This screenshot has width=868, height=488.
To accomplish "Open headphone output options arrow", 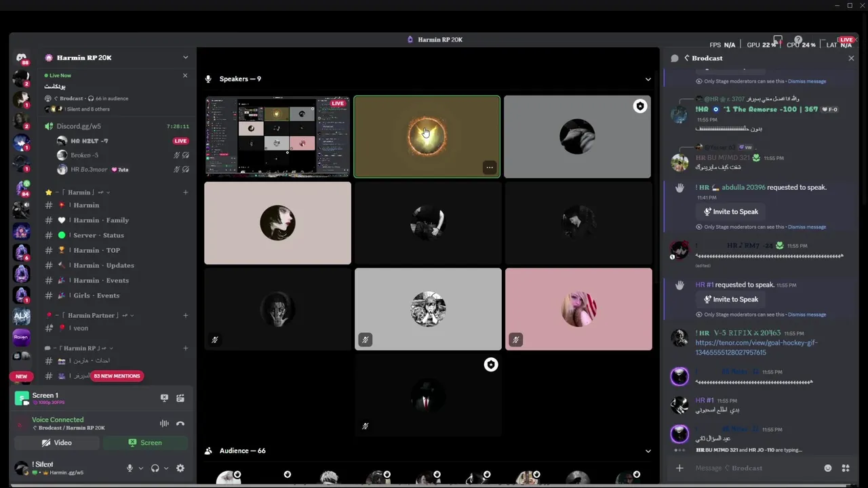I will 166,468.
